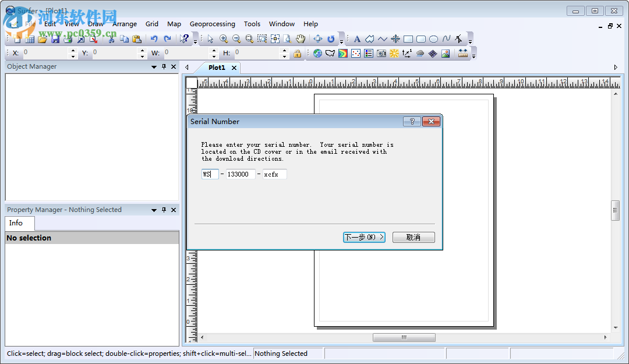Click the serial field containing xcfx
This screenshot has width=629, height=364.
click(275, 174)
